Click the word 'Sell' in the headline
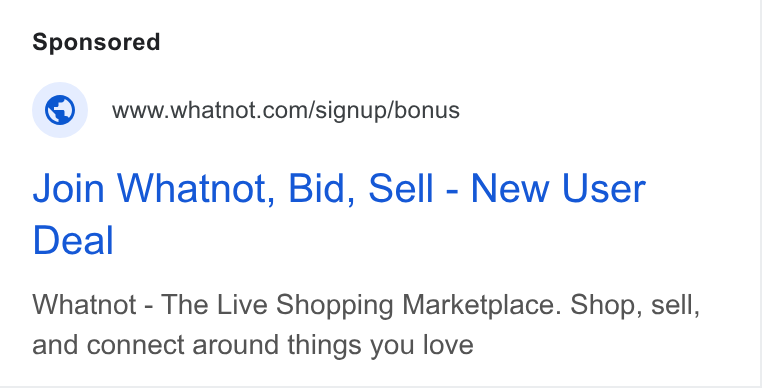The height and width of the screenshot is (388, 762). 400,188
